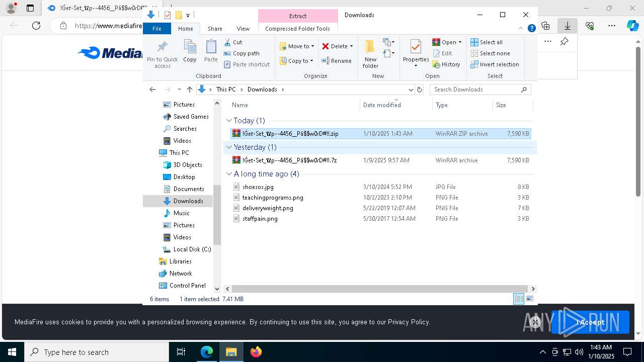Open address bar history dropdown
Screen dimensions: 644x362
[411, 89]
